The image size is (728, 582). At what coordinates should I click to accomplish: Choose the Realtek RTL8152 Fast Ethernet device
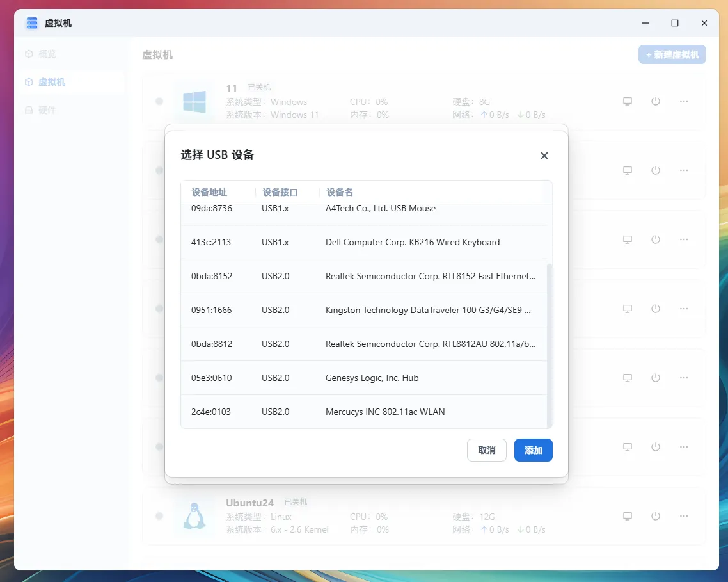(x=365, y=276)
